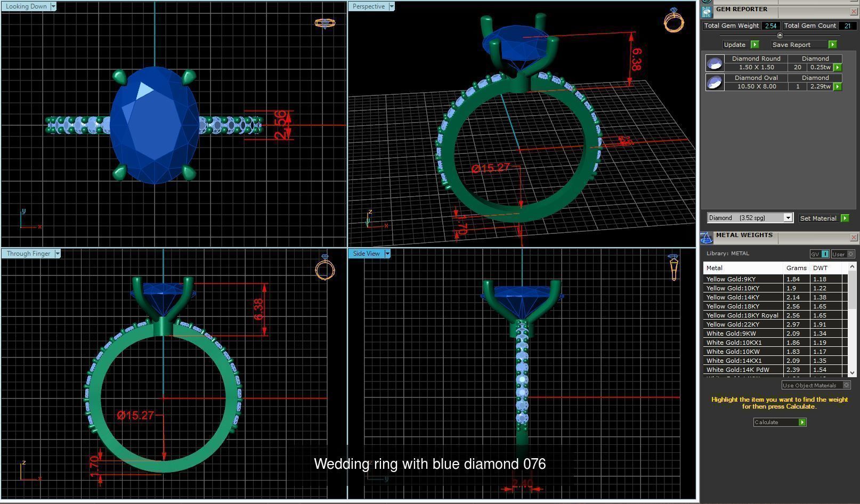
Task: Open the Through Finger viewport dropdown
Action: 58,254
